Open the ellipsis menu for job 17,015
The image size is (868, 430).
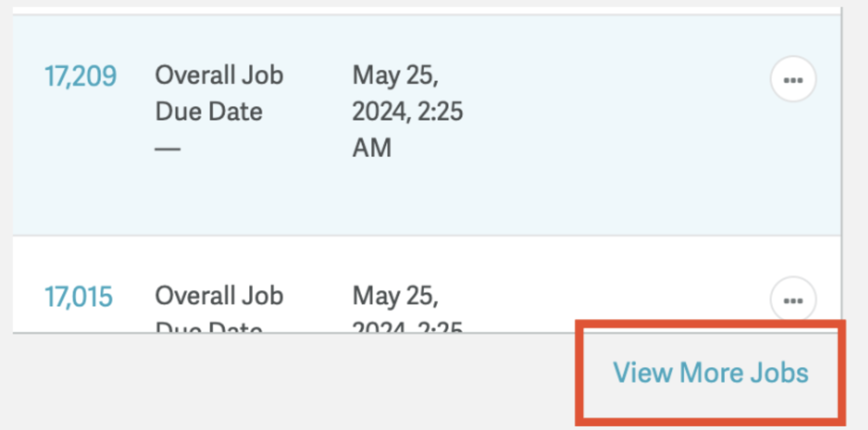(x=793, y=300)
